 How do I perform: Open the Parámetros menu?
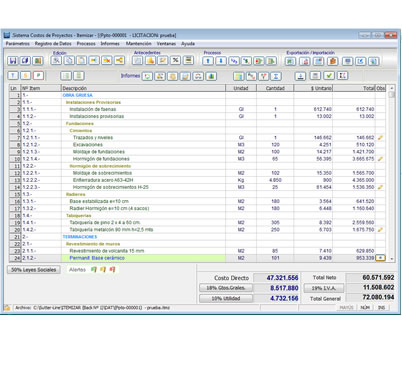click(18, 44)
